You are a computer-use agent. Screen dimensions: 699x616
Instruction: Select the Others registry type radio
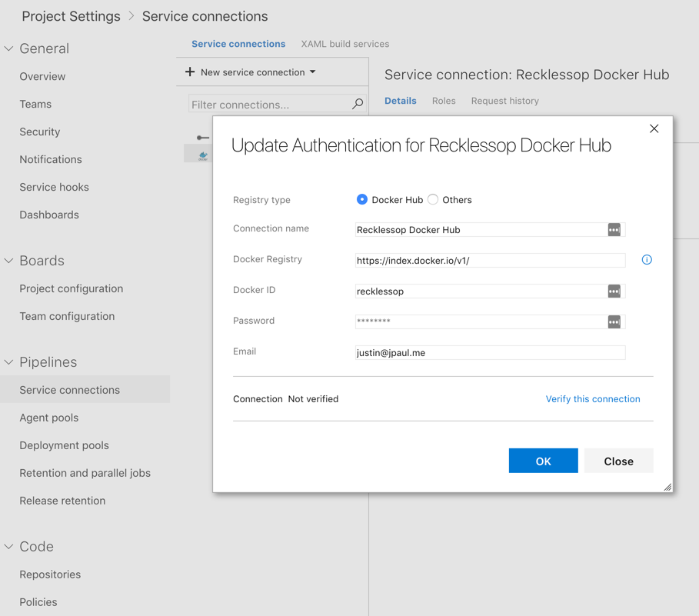pyautogui.click(x=432, y=199)
